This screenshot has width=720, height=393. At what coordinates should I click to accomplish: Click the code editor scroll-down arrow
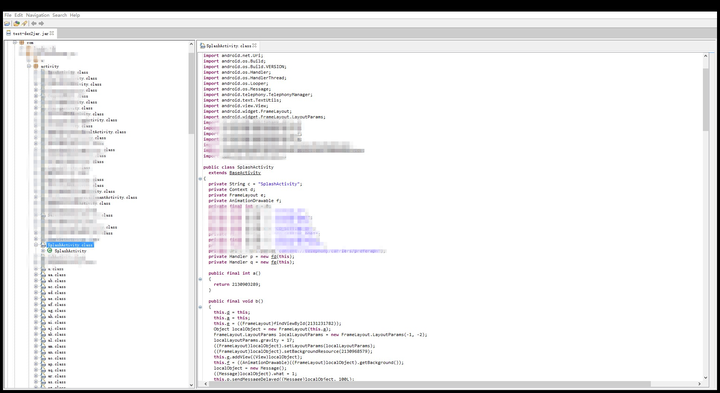coord(706,378)
